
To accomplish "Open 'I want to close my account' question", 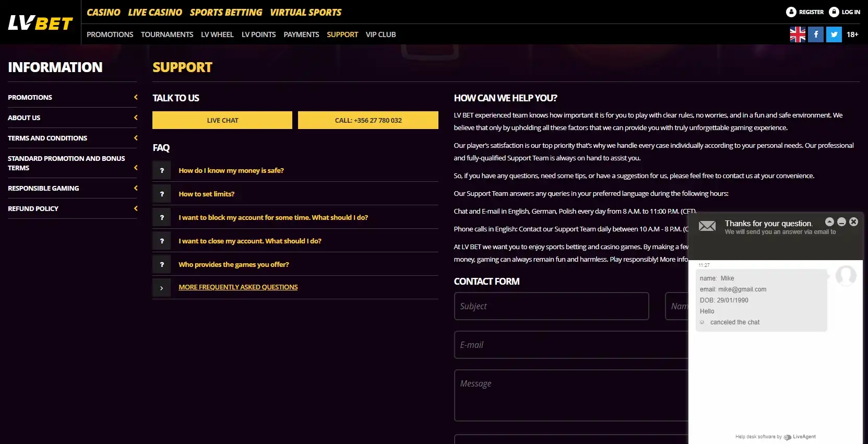I will click(x=250, y=241).
